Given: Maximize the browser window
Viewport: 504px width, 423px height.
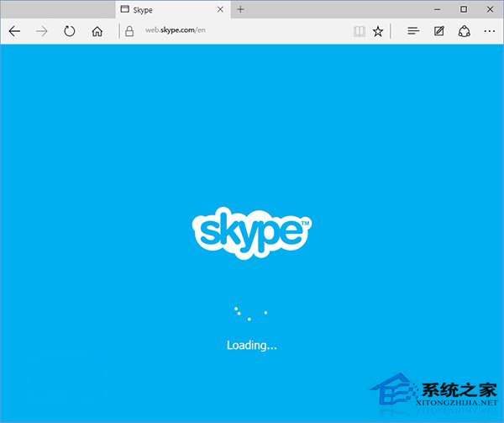Looking at the screenshot, I should (x=464, y=9).
